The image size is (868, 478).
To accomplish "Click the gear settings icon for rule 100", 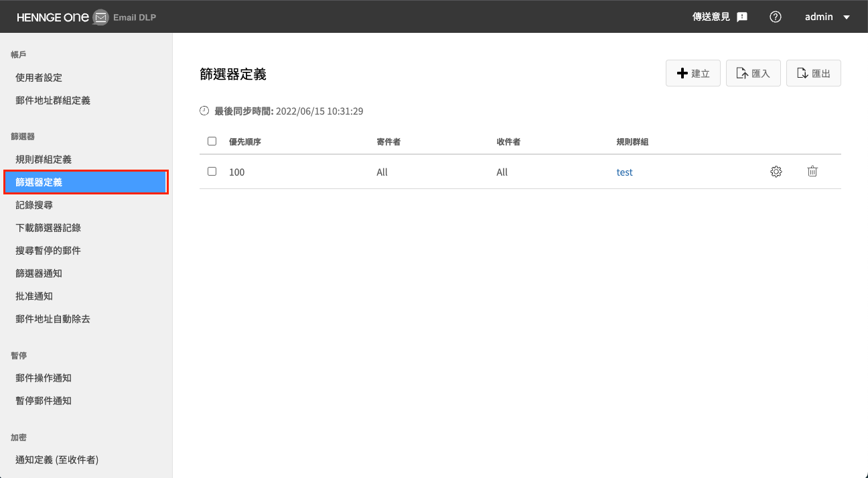I will click(x=776, y=172).
